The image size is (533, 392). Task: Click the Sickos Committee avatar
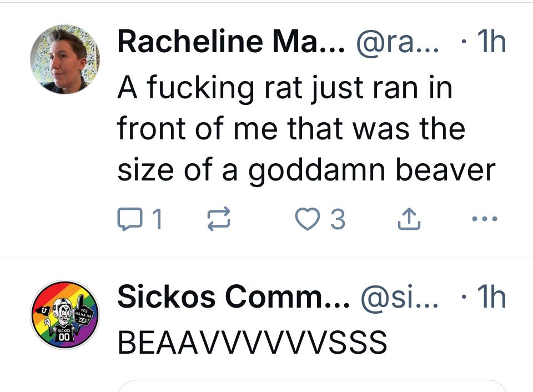click(x=65, y=316)
